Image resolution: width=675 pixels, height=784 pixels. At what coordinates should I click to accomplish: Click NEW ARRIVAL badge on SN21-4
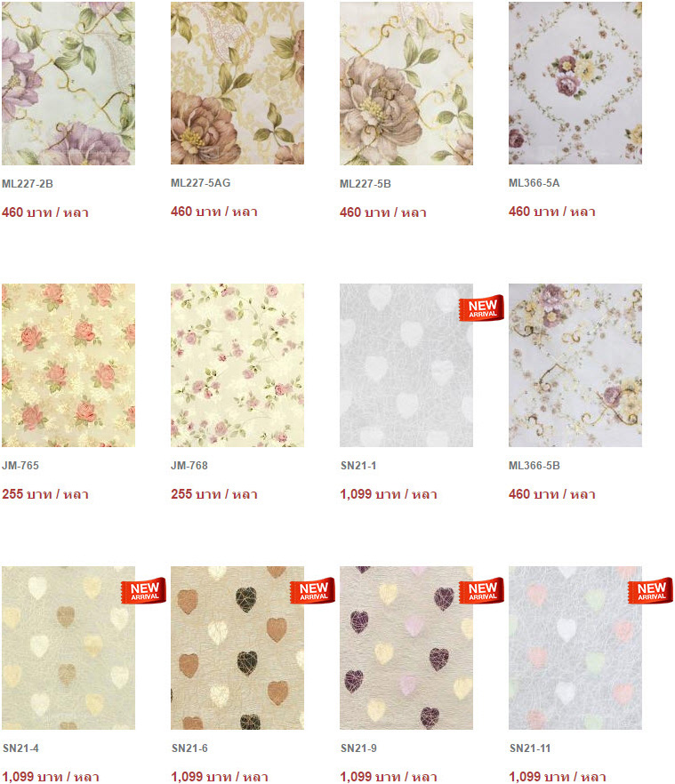click(143, 590)
